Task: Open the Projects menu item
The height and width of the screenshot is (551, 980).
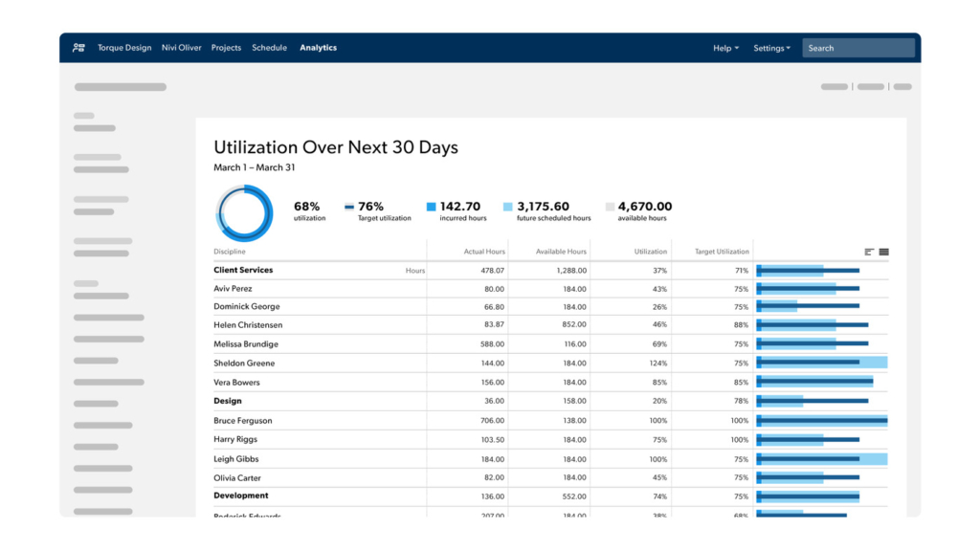Action: pyautogui.click(x=226, y=47)
